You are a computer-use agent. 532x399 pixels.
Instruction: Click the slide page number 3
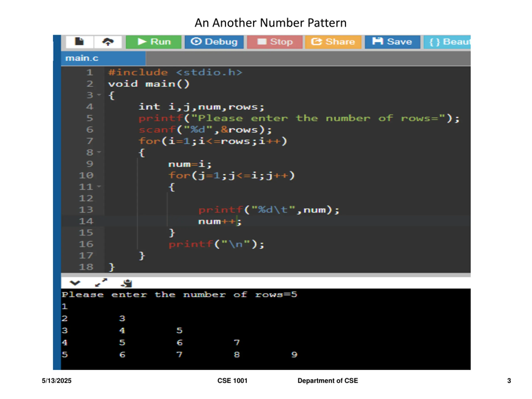509,381
